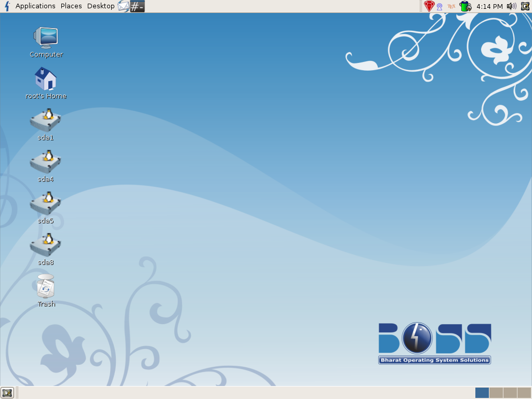Select the sda4 drive icon
Viewport: 532px width, 399px height.
46,163
